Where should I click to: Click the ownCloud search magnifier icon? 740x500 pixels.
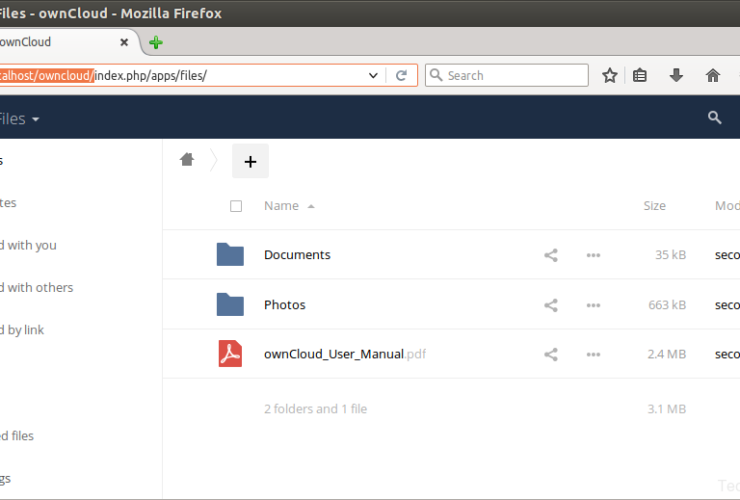point(714,118)
